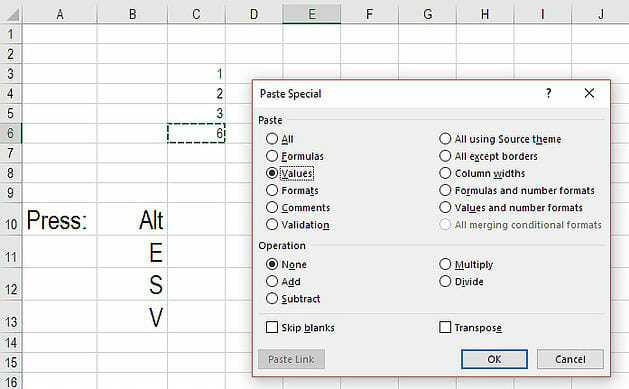Select column B header

pos(132,14)
